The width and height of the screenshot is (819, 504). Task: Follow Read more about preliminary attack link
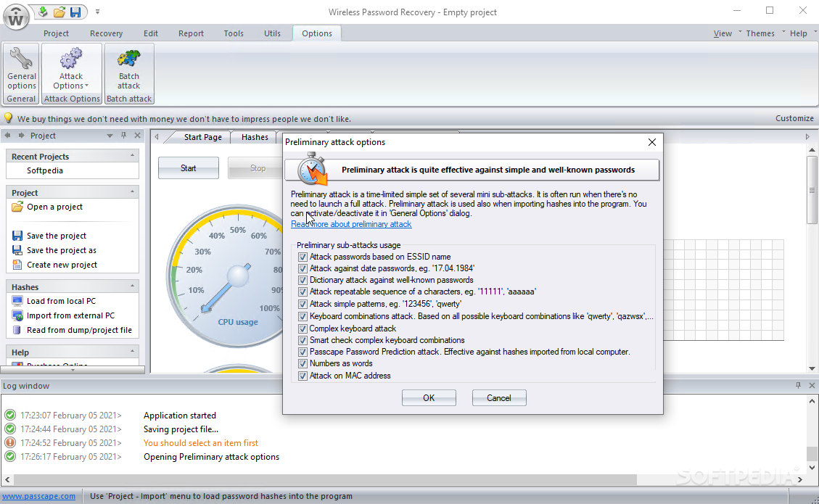tap(351, 224)
